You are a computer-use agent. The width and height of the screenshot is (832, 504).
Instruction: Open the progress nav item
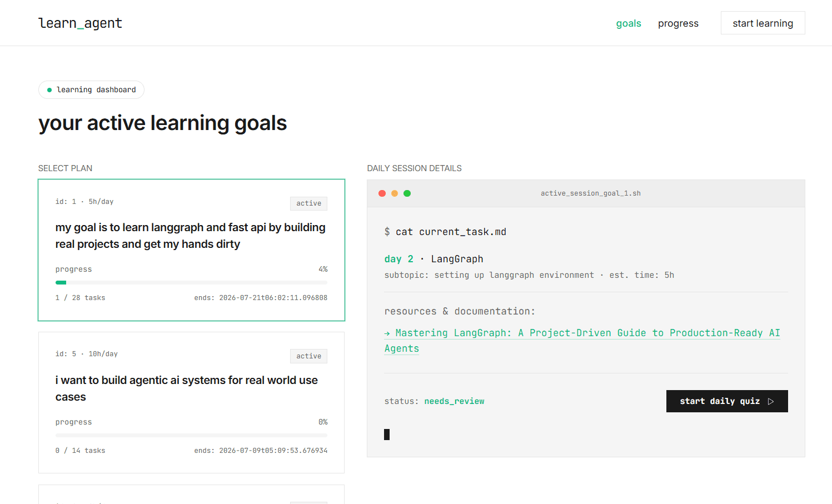point(678,23)
